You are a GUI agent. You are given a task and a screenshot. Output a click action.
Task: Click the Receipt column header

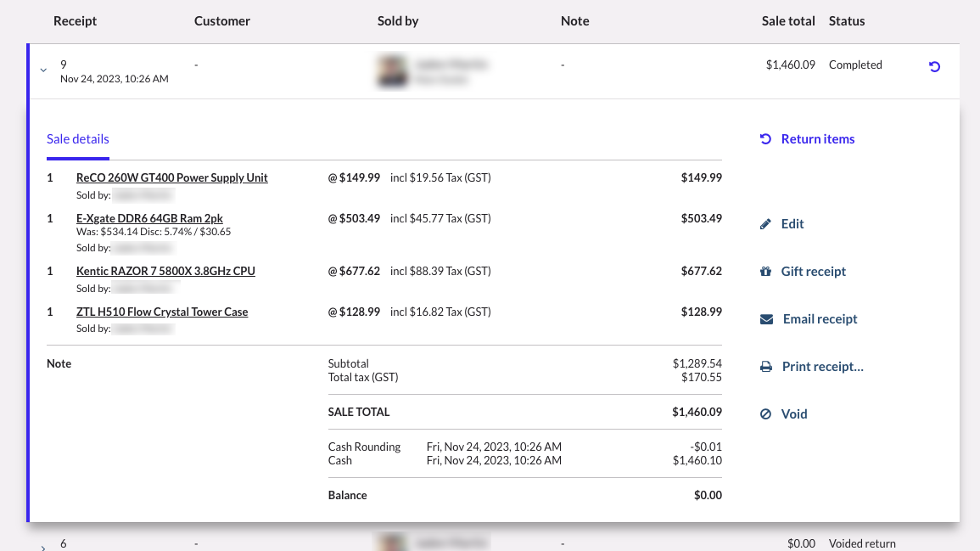[75, 20]
